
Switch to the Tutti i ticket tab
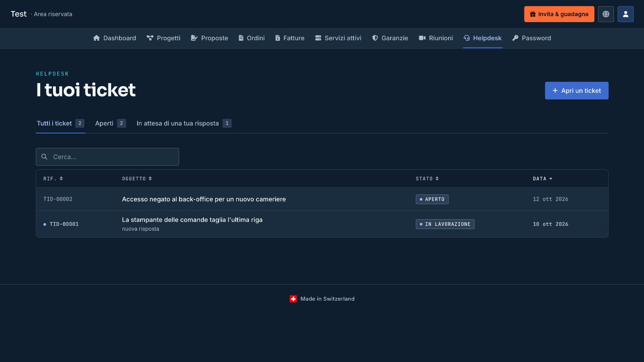click(61, 123)
